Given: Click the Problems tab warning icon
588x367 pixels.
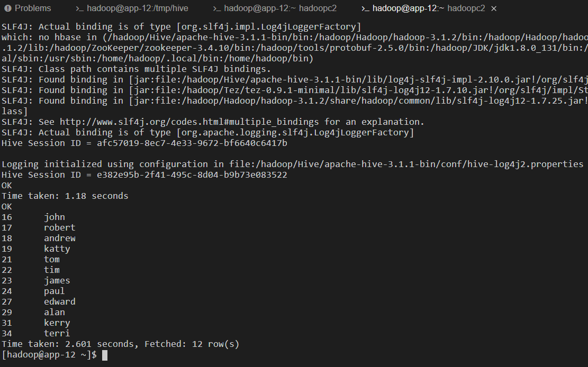Looking at the screenshot, I should [x=8, y=8].
